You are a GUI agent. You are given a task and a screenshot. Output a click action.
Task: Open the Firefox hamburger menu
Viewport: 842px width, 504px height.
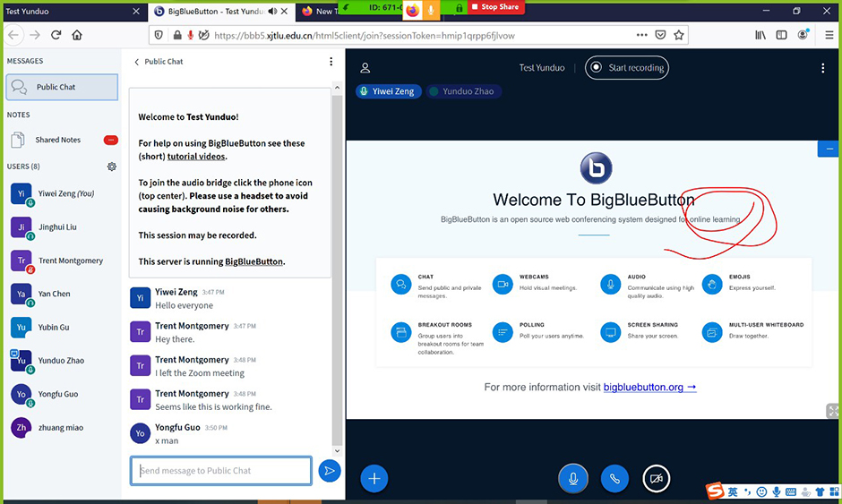829,35
